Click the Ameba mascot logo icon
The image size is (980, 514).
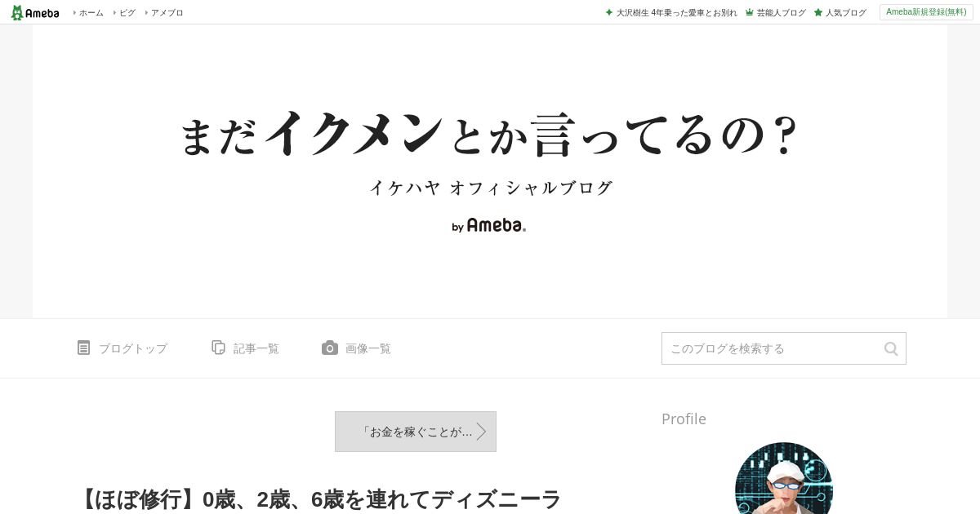[17, 12]
